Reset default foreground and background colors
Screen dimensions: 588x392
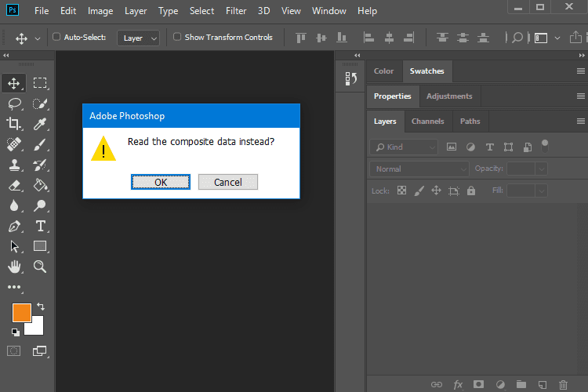(x=16, y=332)
